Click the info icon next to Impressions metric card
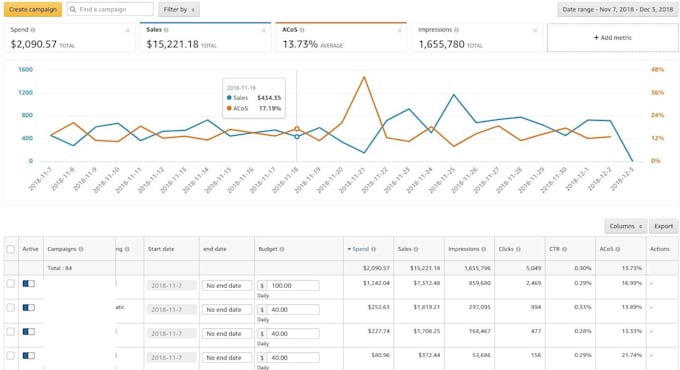Viewport: 680px width, 370px height. pos(456,30)
